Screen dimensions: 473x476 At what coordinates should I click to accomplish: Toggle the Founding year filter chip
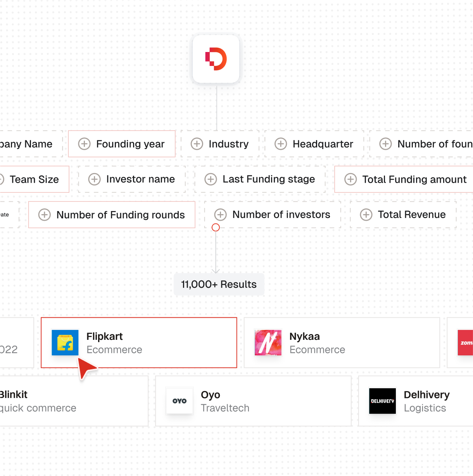(x=122, y=144)
